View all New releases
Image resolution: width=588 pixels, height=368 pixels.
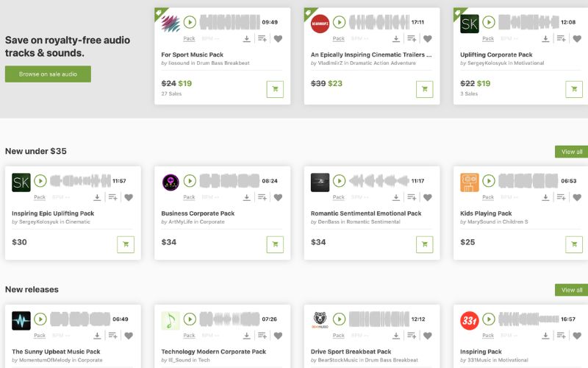572,290
